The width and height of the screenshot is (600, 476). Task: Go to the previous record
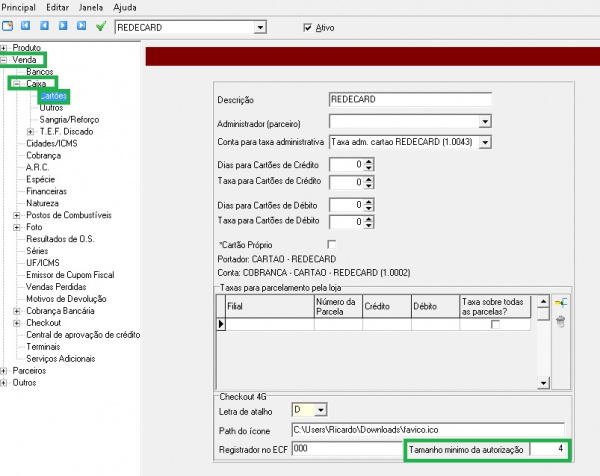(44, 27)
